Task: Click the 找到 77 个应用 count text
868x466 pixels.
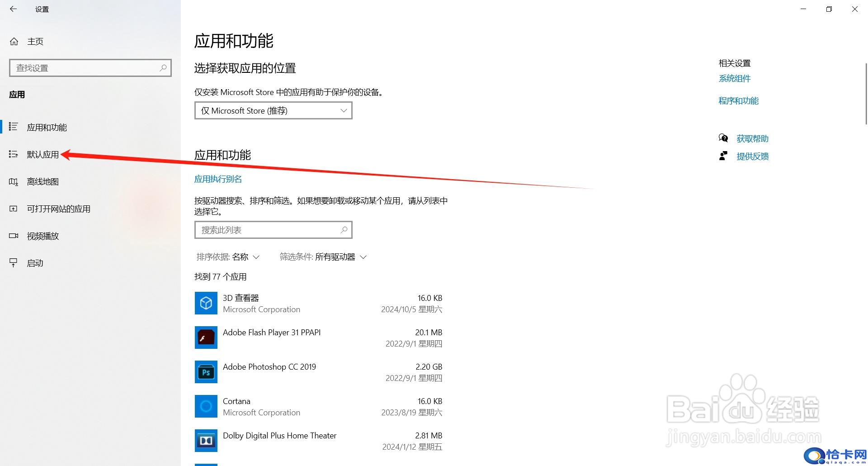Action: point(221,277)
